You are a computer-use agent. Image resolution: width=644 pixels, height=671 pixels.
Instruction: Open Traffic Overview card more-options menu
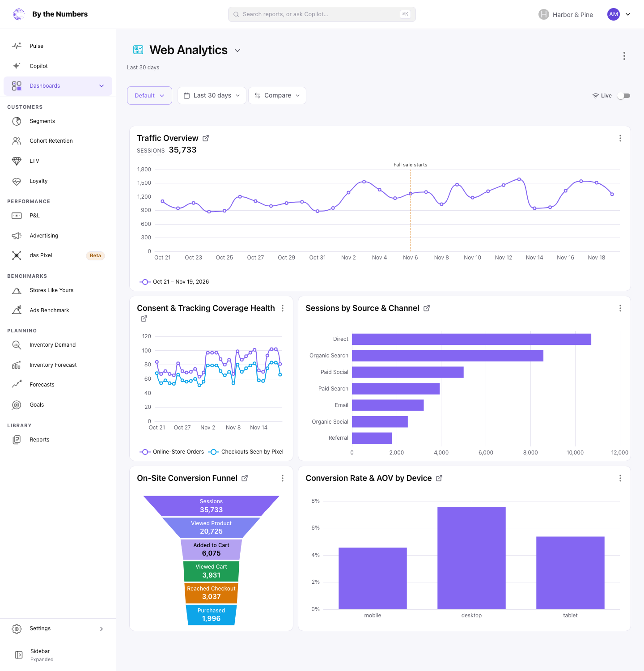(620, 138)
